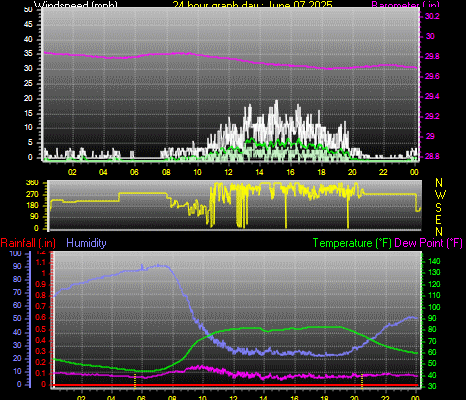Click the S compass letter beside direction graph

[x=439, y=208]
